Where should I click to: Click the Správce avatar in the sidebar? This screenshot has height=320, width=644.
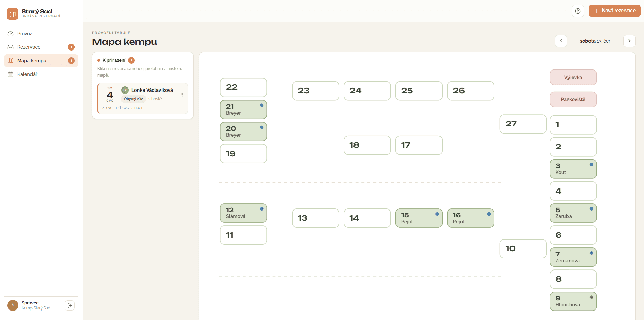(13, 305)
